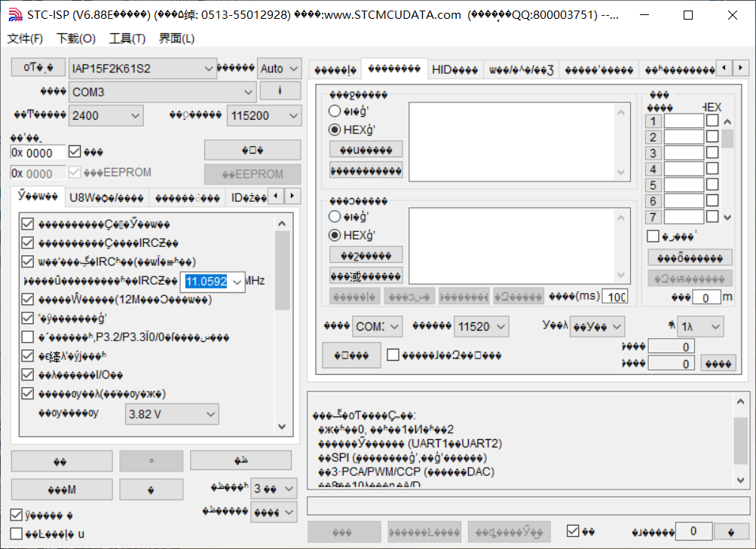Click the STC-ISP logo in the title bar
Screen dimensions: 756x549
[x=15, y=15]
